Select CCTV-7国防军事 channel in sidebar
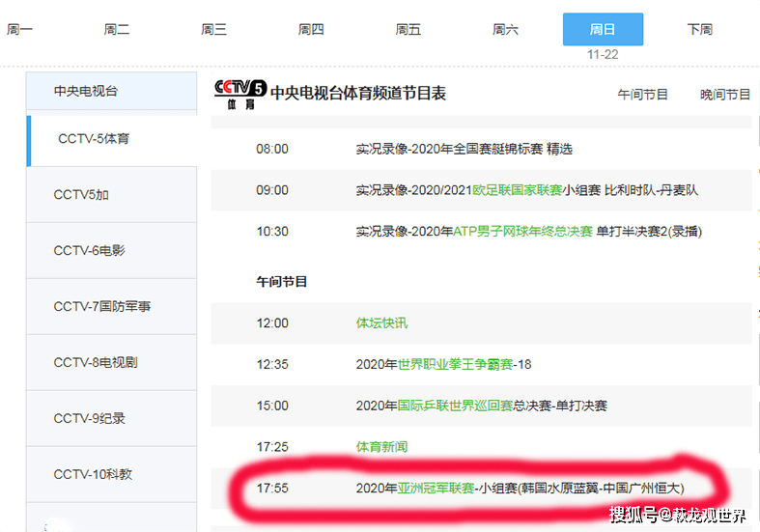This screenshot has height=532, width=760. coord(111,306)
